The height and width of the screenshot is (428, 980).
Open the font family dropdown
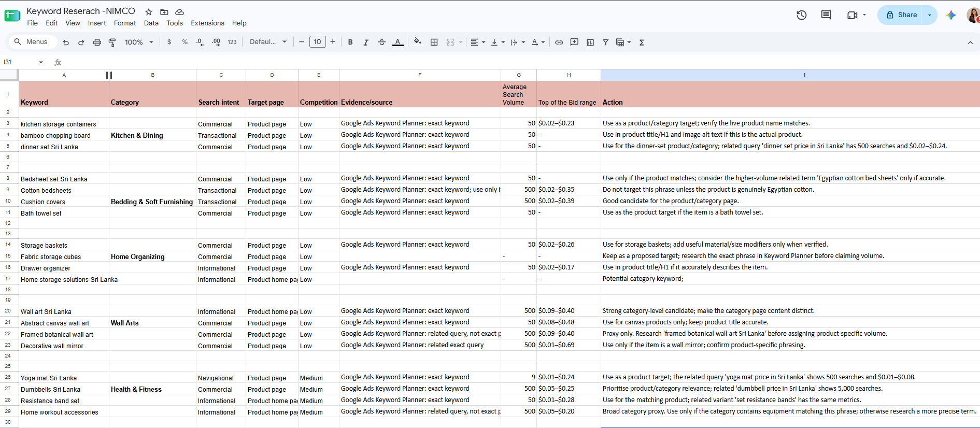pos(268,42)
